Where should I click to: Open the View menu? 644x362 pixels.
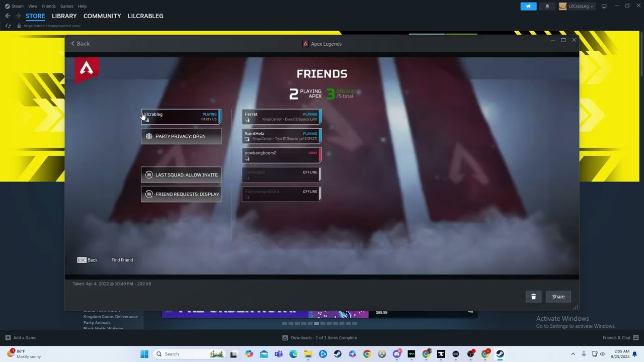pyautogui.click(x=33, y=6)
